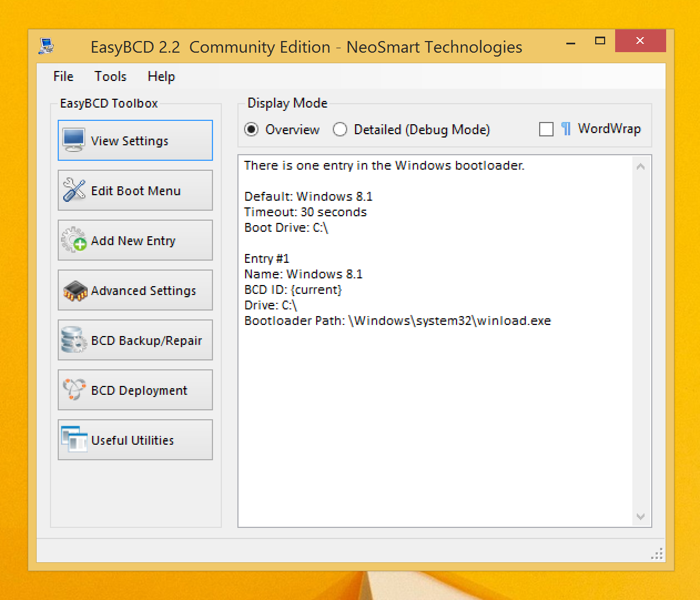This screenshot has height=600, width=700.
Task: Click the "Entry #1" line
Action: point(267,258)
